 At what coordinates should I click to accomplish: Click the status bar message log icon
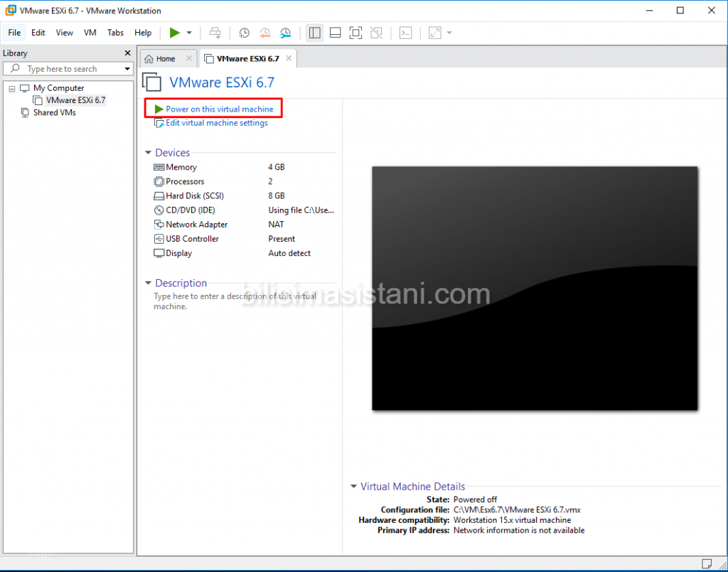pos(706,563)
